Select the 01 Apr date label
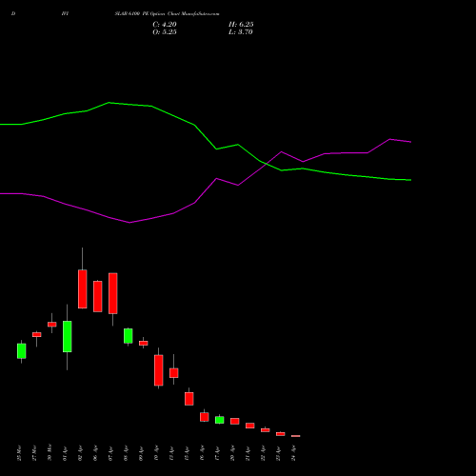Screen dimensions: 476x476 (x=65, y=453)
